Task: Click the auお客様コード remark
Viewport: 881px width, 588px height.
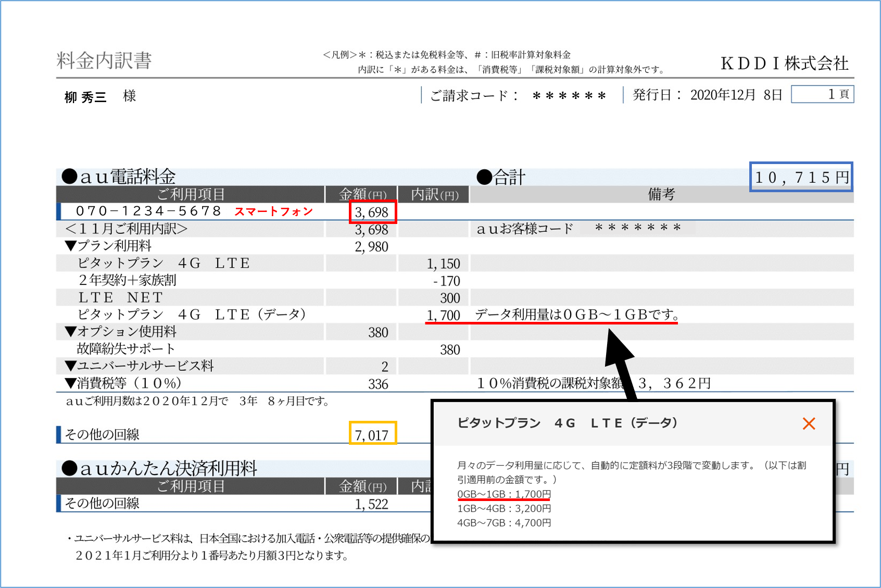Action: click(579, 229)
